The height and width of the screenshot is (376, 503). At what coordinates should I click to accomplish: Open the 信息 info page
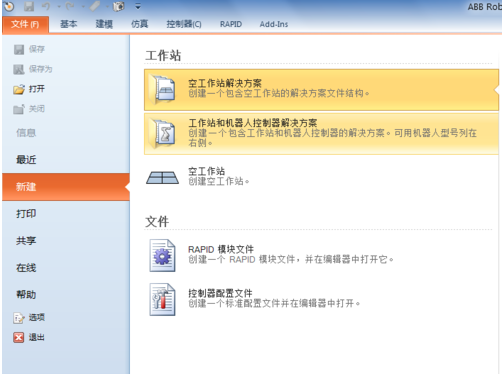(x=26, y=133)
